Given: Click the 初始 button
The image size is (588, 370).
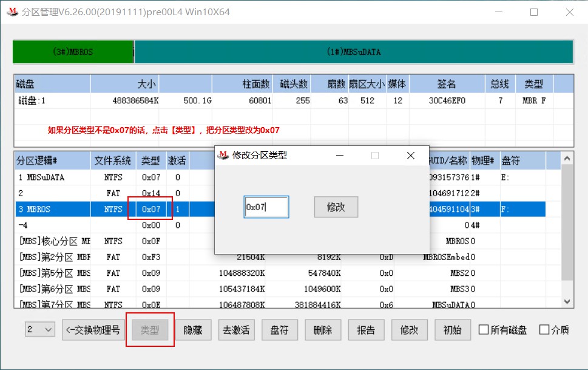Looking at the screenshot, I should click(452, 330).
